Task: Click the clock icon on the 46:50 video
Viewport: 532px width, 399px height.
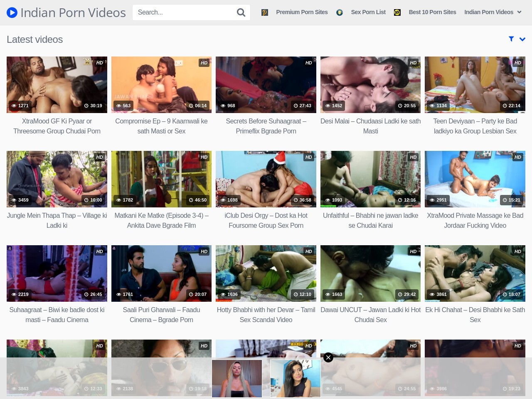Action: tap(191, 200)
